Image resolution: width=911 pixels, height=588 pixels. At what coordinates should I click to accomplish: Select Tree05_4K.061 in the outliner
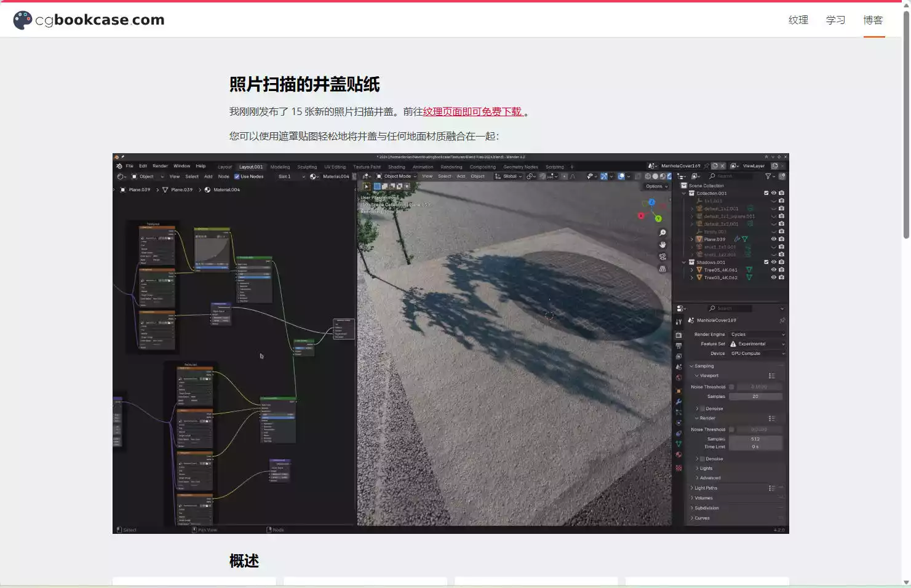coord(720,270)
